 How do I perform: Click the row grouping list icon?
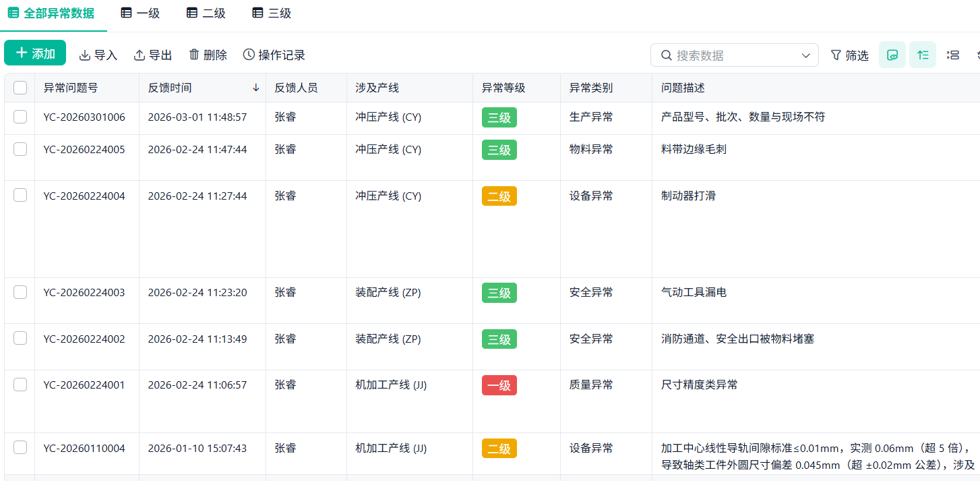[x=953, y=55]
